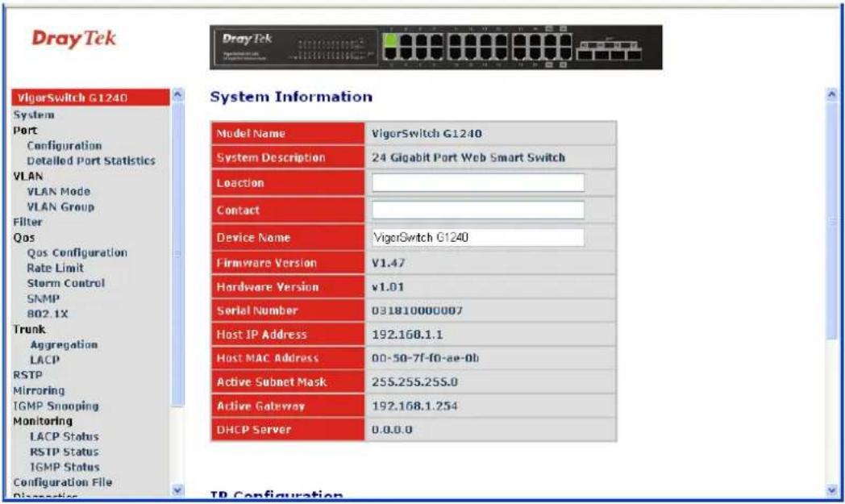View LACP Status page
This screenshot has width=845, height=504.
pos(65,436)
